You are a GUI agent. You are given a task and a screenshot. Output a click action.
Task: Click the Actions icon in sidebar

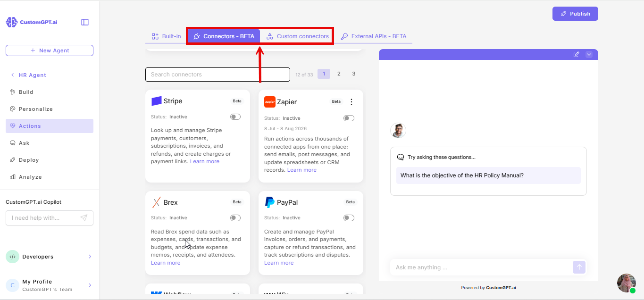pos(13,126)
